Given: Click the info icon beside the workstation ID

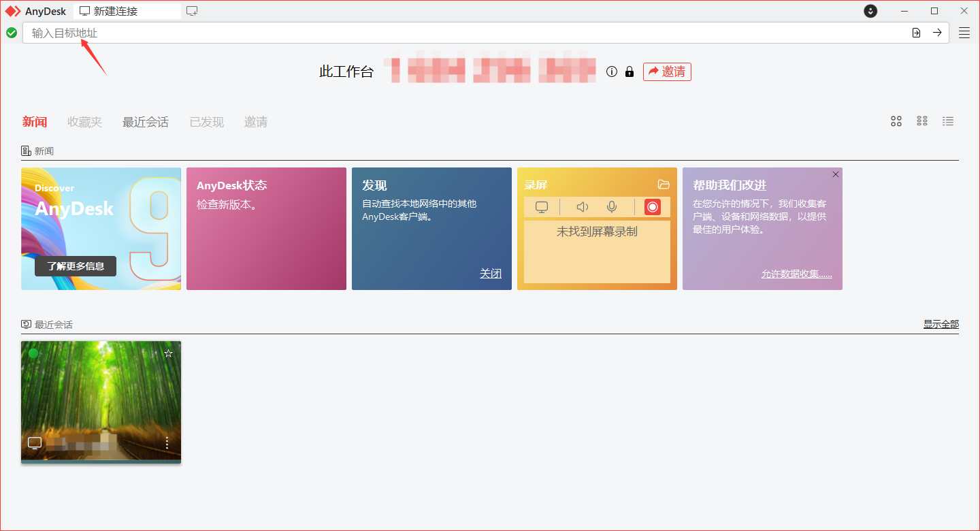Looking at the screenshot, I should pos(612,71).
